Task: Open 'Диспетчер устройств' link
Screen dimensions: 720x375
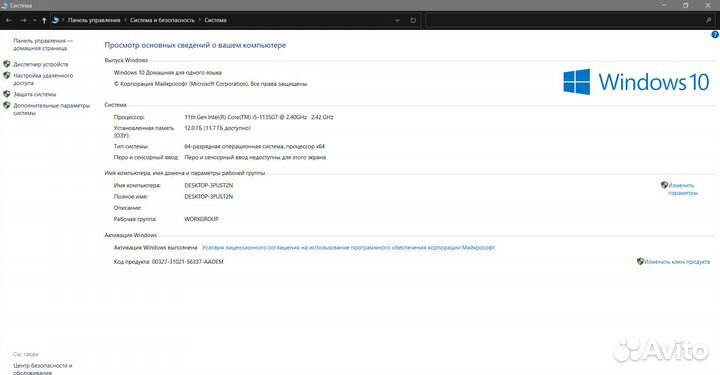Action: click(40, 64)
